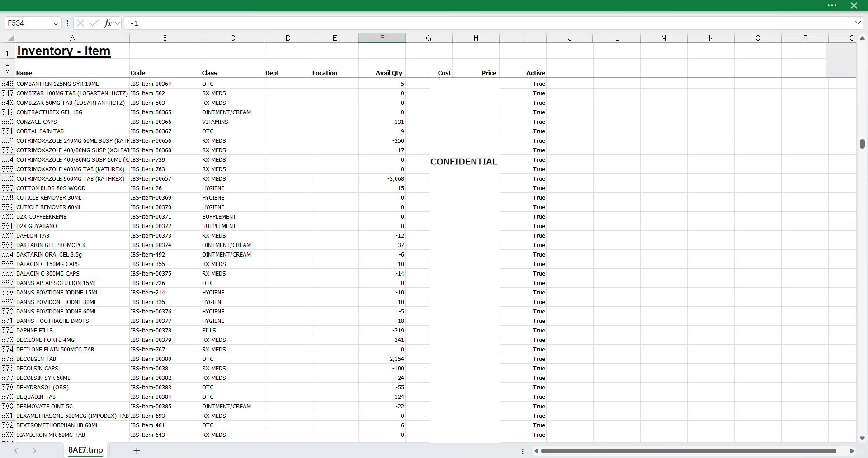Select column H header
The width and height of the screenshot is (868, 458).
coord(476,38)
